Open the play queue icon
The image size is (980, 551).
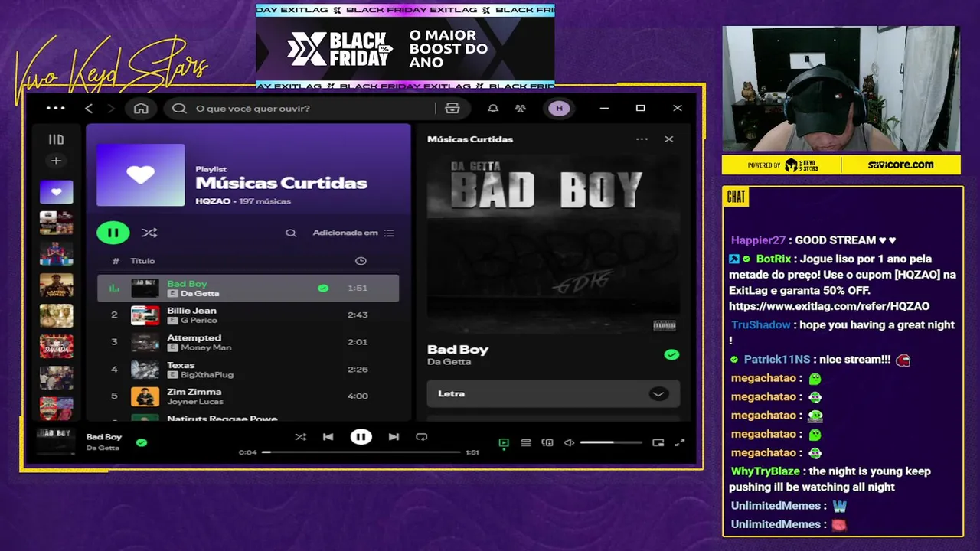tap(526, 442)
